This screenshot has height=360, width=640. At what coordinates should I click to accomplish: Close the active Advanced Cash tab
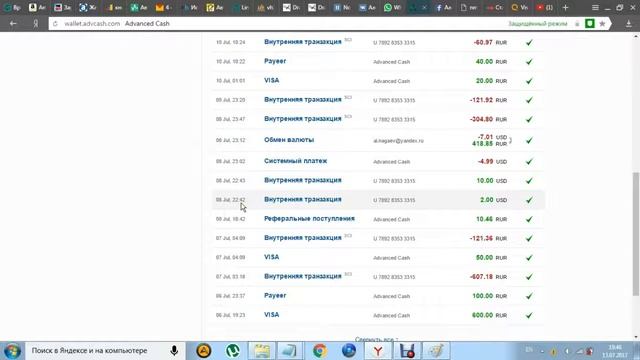[424, 7]
